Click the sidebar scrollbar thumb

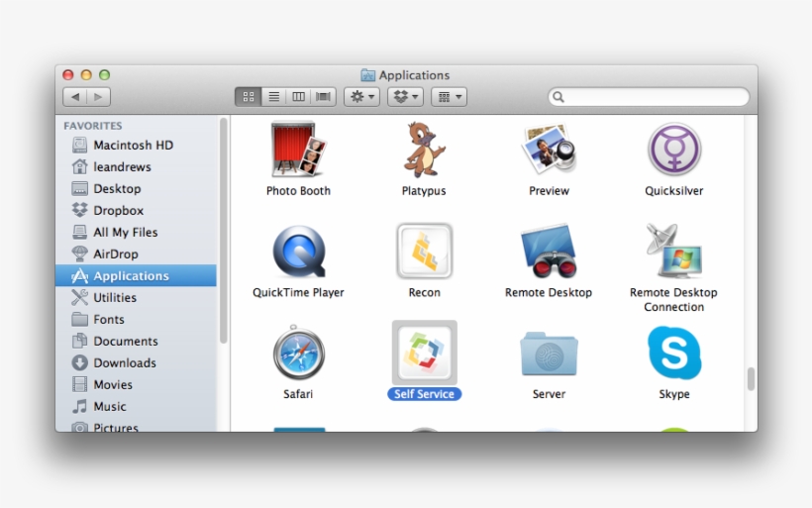tap(223, 231)
